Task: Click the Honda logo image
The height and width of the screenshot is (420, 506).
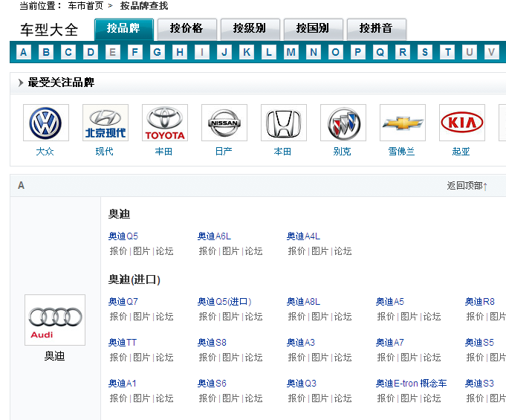Action: click(284, 123)
